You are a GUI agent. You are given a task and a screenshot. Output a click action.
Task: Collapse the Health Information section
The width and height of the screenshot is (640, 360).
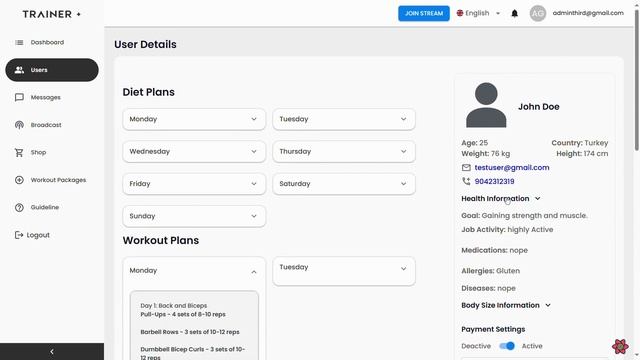click(501, 199)
